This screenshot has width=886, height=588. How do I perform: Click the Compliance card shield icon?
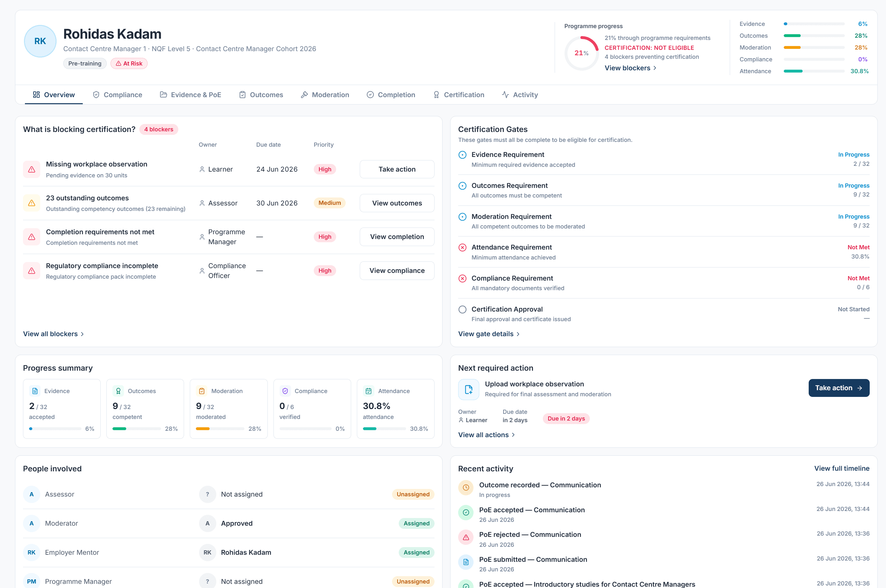coord(285,391)
